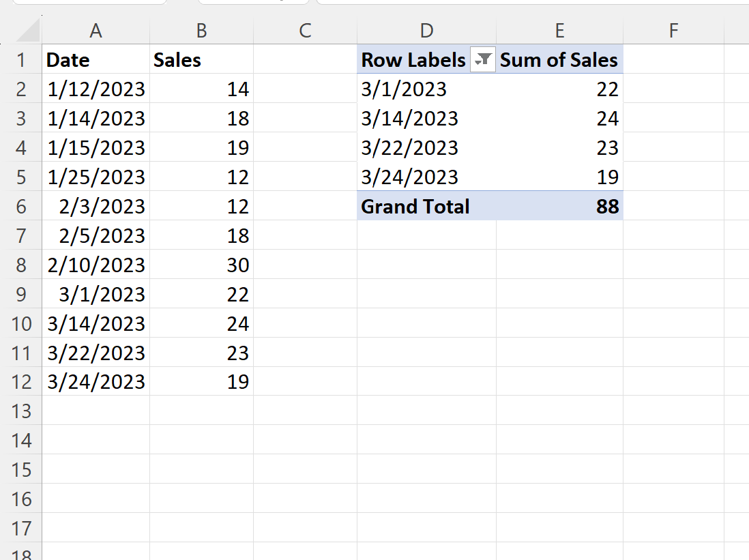Click row 13 header
This screenshot has height=560, width=749.
coord(22,411)
